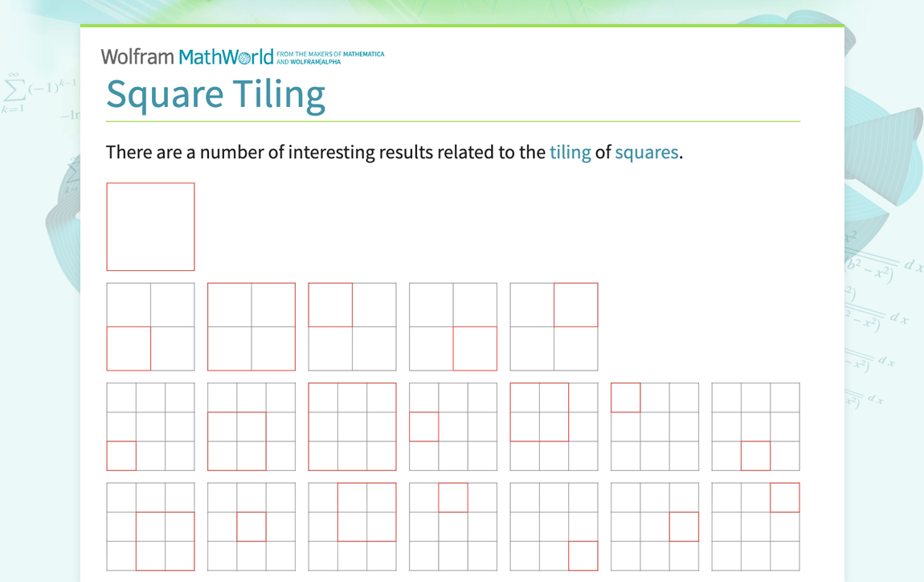
Task: Select the fully red-outlined 2x2 tiling diagram
Action: (251, 326)
